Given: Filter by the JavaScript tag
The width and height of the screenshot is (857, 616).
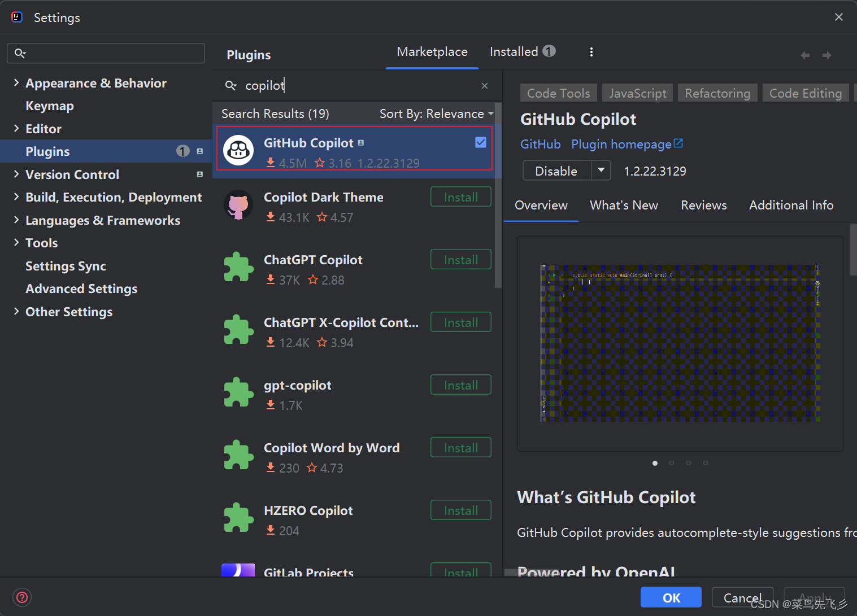Looking at the screenshot, I should (637, 93).
